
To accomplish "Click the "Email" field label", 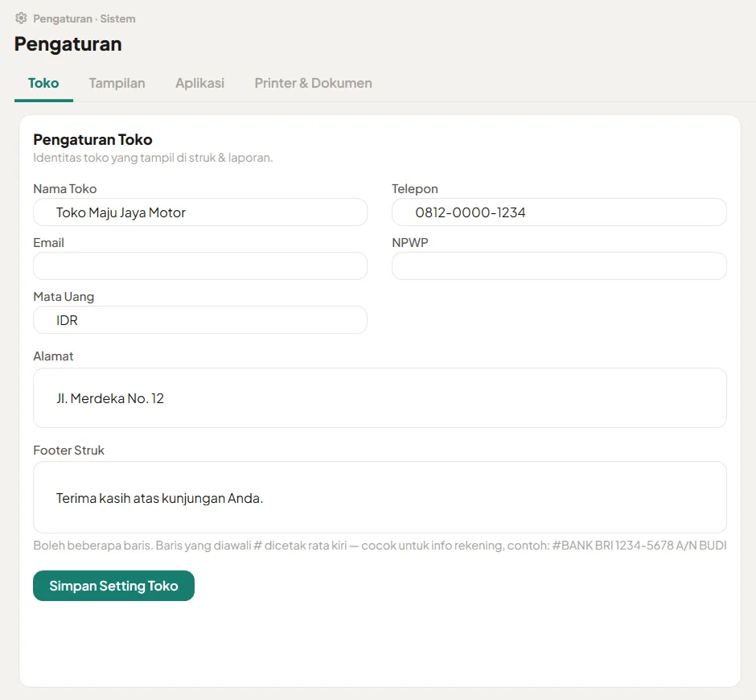I will (49, 243).
